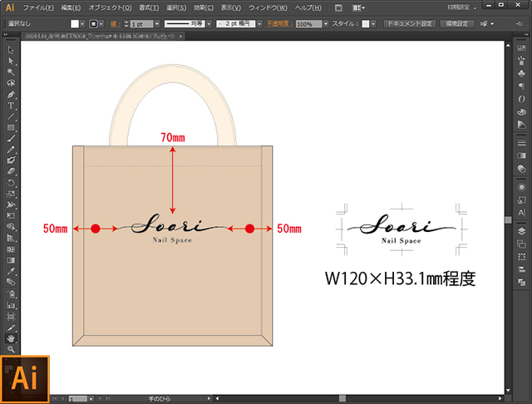Expand the 不透明度 100% opacity dropdown
Viewport: 532px width, 404px height.
pos(325,24)
